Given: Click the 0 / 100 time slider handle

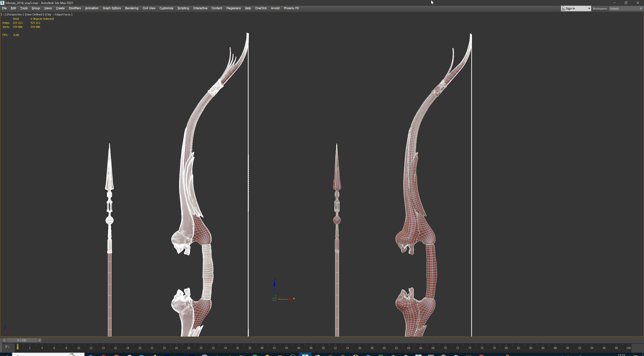Looking at the screenshot, I should point(22,340).
